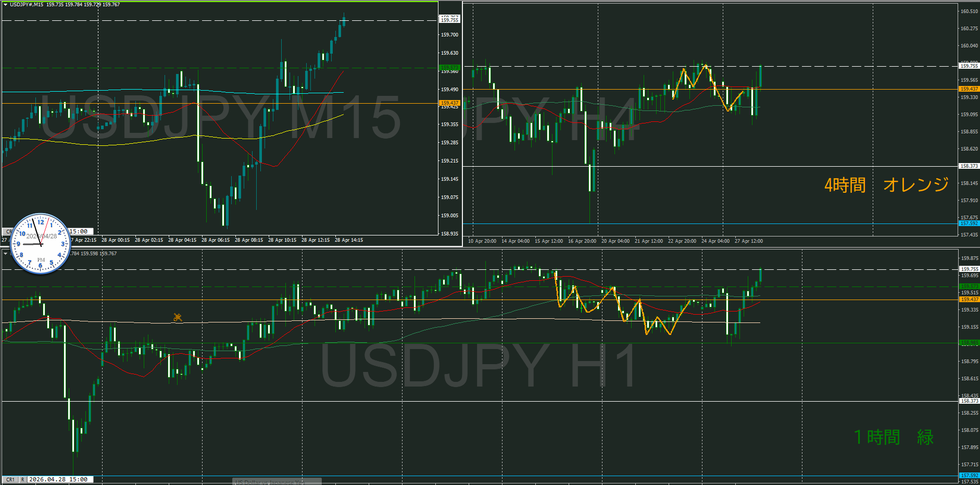Select the green '1時間 緑' text label

(x=894, y=437)
